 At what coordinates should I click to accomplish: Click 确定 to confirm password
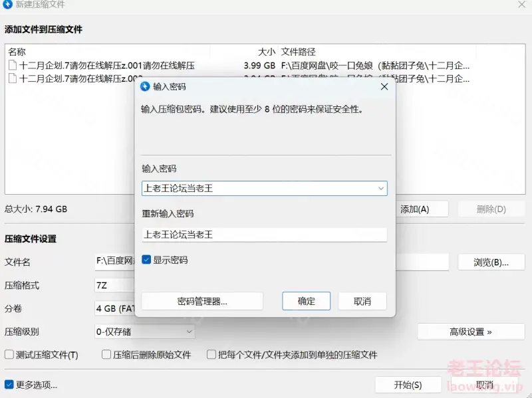tap(306, 301)
